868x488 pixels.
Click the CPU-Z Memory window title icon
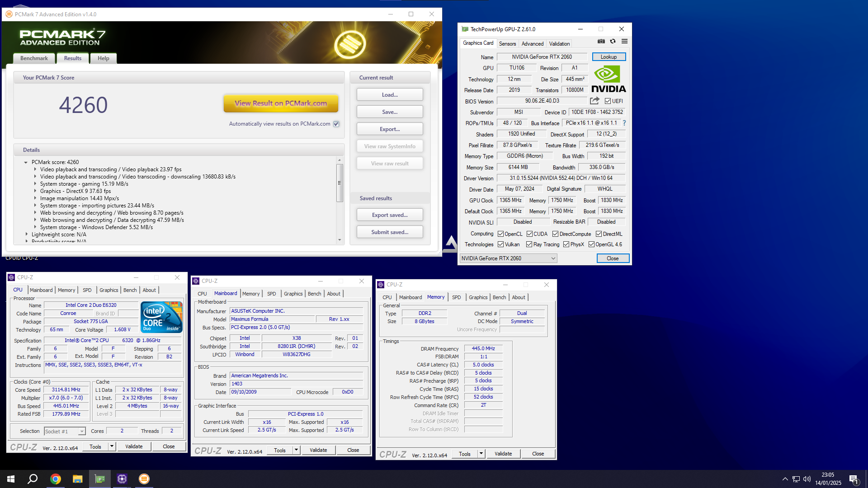[381, 285]
